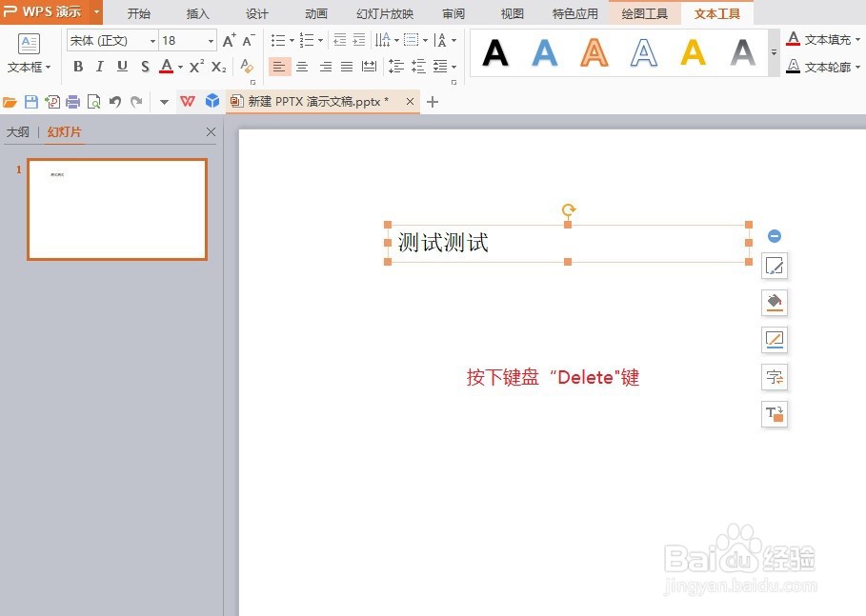Click the WPS 演示 application button
This screenshot has width=866, height=616.
tap(51, 11)
